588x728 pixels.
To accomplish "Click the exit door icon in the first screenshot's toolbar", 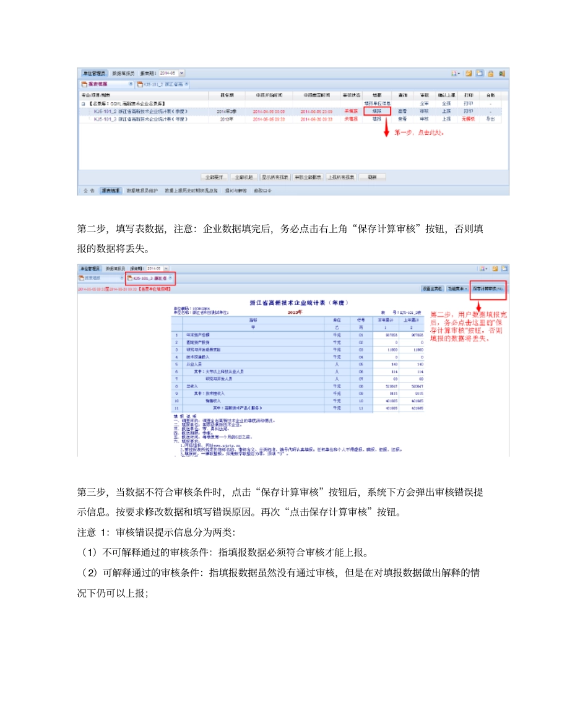I will tap(502, 73).
